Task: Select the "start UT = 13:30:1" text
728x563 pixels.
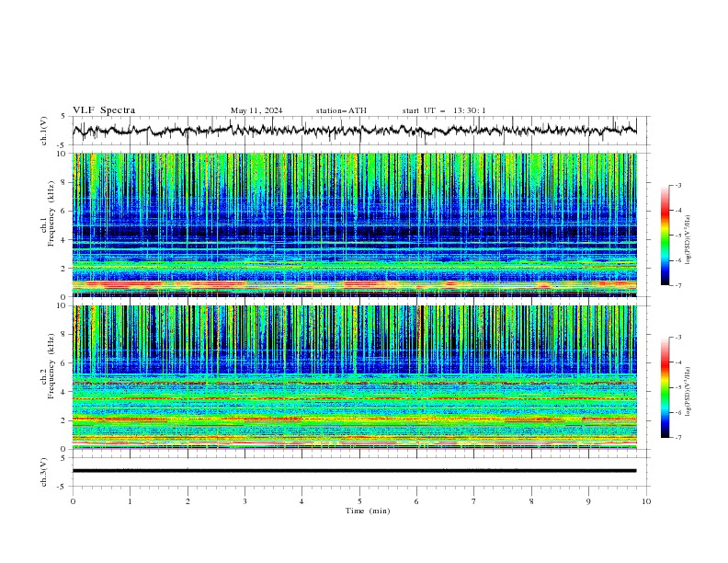Action: (x=444, y=110)
